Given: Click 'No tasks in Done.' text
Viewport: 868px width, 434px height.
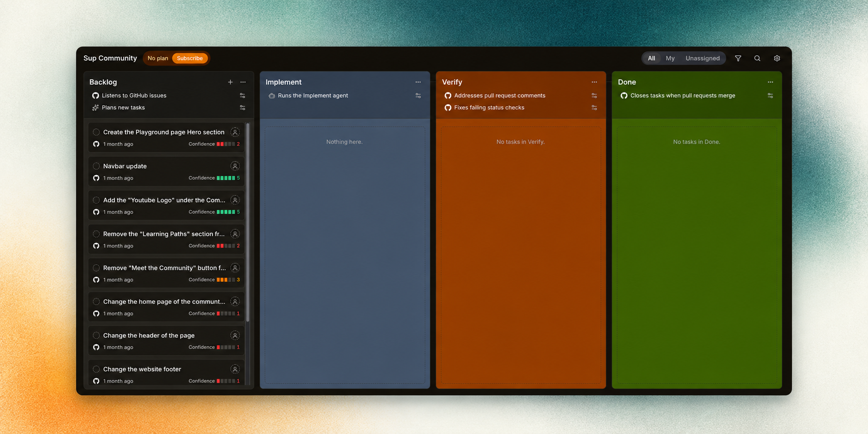Looking at the screenshot, I should 697,142.
